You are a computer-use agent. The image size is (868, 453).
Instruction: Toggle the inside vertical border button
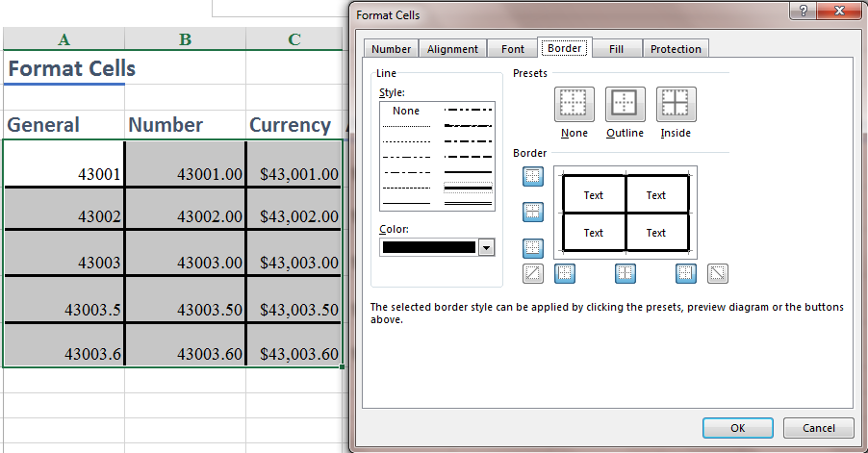coord(625,274)
